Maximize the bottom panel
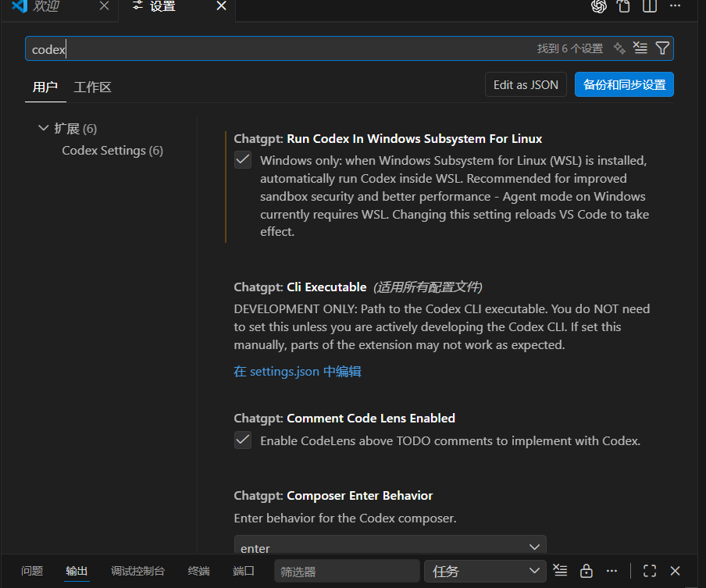Screen dimensions: 706x588 point(649,571)
